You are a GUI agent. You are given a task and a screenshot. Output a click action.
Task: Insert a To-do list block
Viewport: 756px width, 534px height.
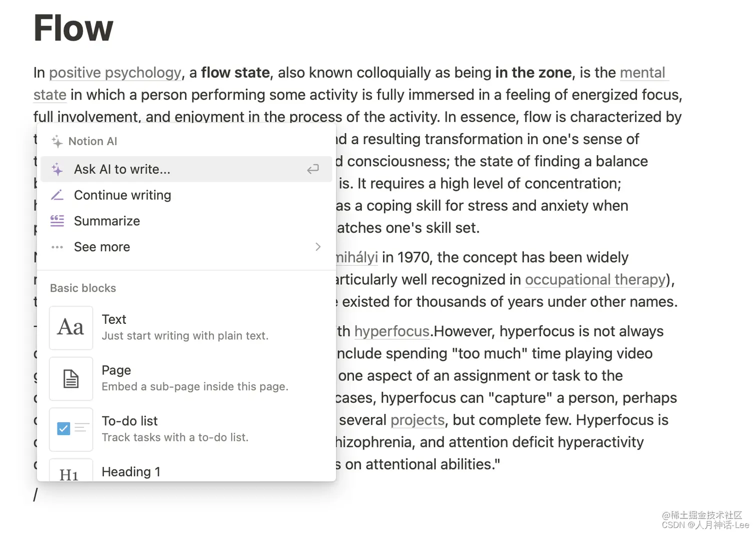(x=186, y=429)
